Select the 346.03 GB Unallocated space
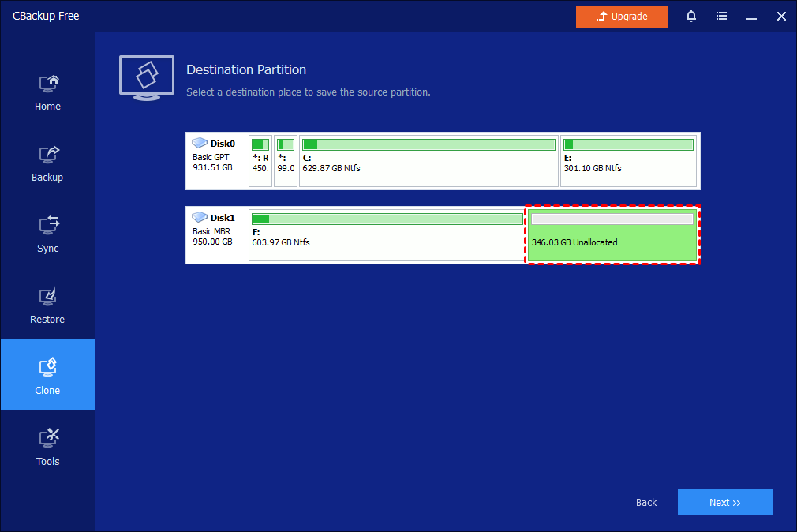 (612, 235)
